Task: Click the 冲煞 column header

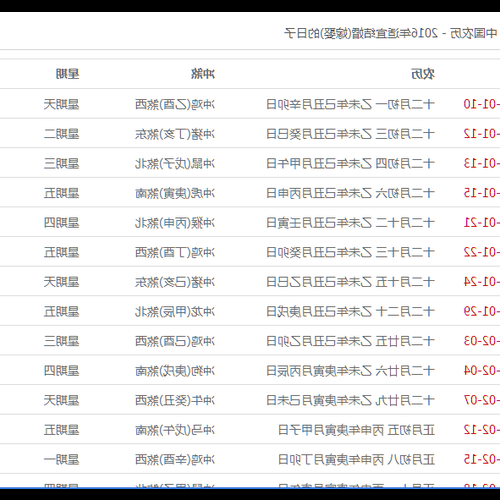Action: [x=203, y=74]
